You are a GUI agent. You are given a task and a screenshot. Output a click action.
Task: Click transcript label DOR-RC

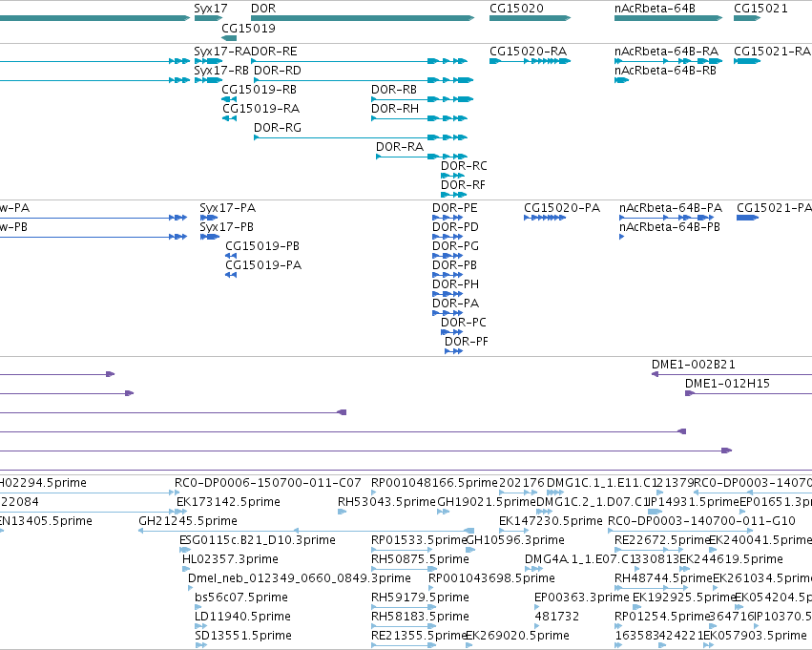(x=464, y=166)
